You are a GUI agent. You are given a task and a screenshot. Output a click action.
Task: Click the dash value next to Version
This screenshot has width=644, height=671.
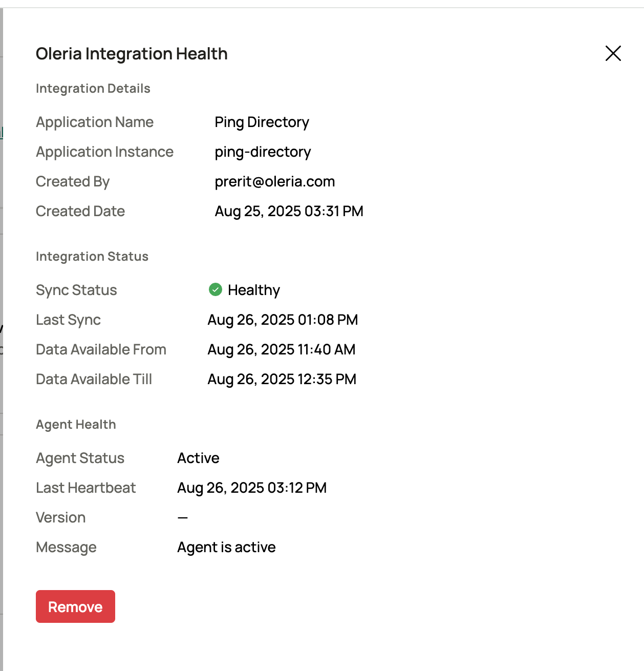click(x=183, y=518)
